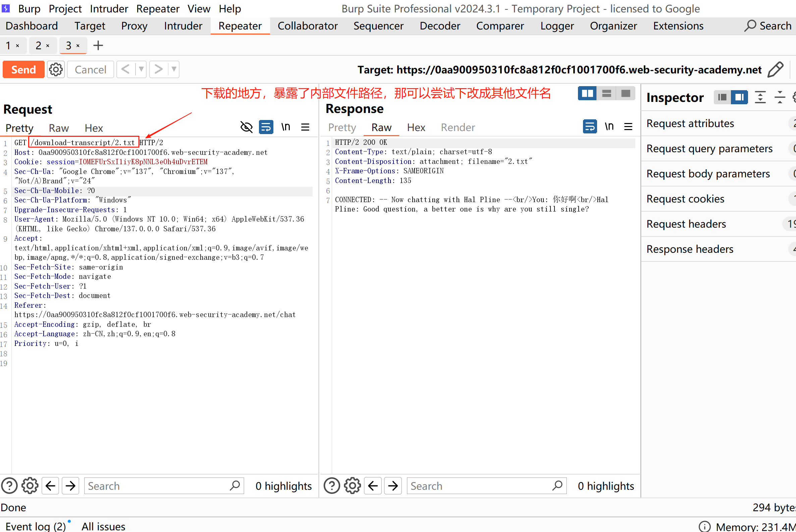
Task: Select the side-by-side layout icon
Action: click(x=587, y=93)
